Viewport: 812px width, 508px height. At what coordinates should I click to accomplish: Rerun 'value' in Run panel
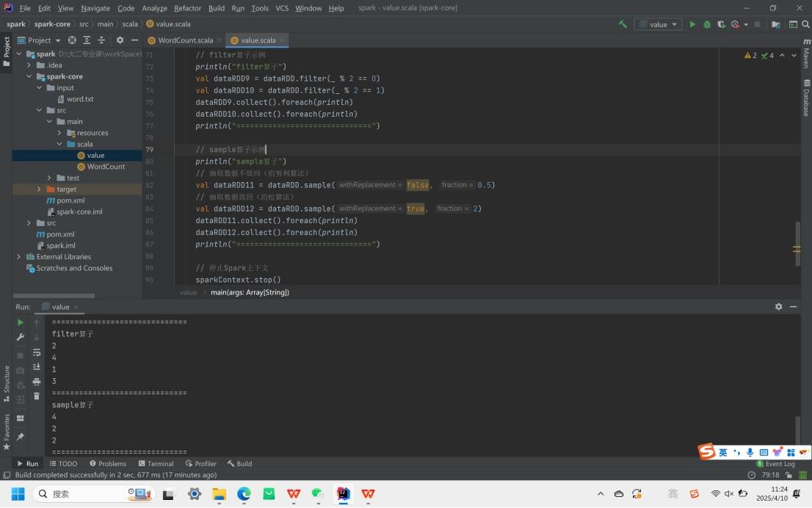click(x=21, y=322)
